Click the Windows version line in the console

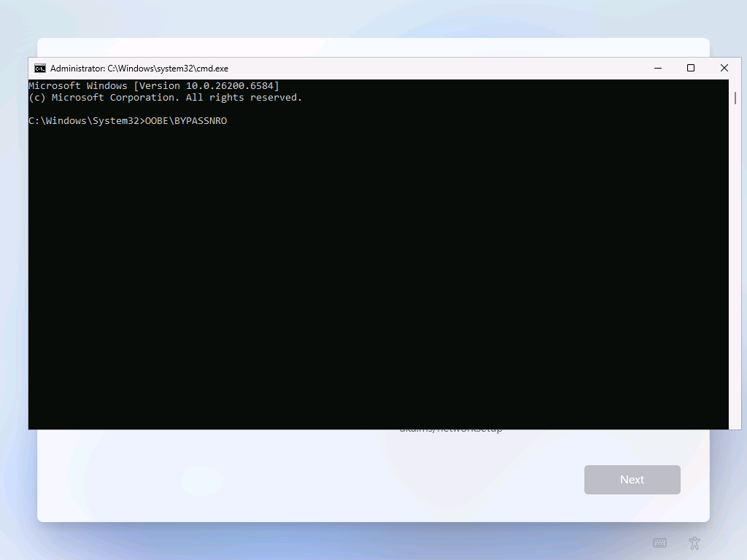pyautogui.click(x=153, y=85)
